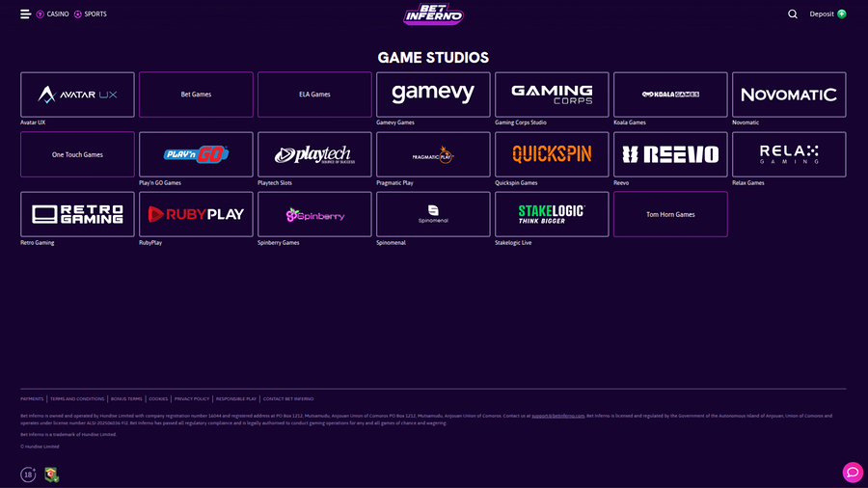Click the Quickspin Games caption
The height and width of the screenshot is (488, 868).
pyautogui.click(x=516, y=182)
